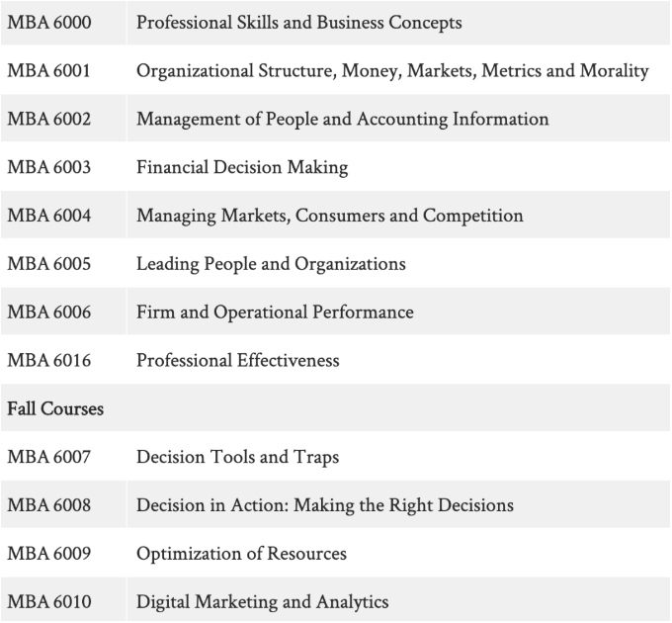Click Management of People and Accounting Information
Screen dimensions: 672x623
click(342, 120)
